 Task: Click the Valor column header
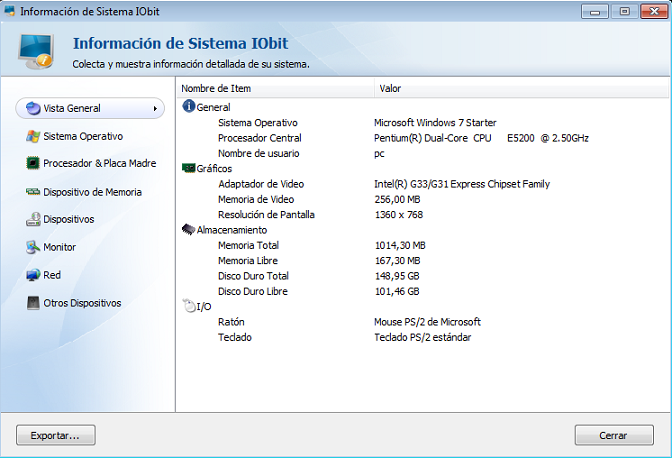(x=390, y=88)
